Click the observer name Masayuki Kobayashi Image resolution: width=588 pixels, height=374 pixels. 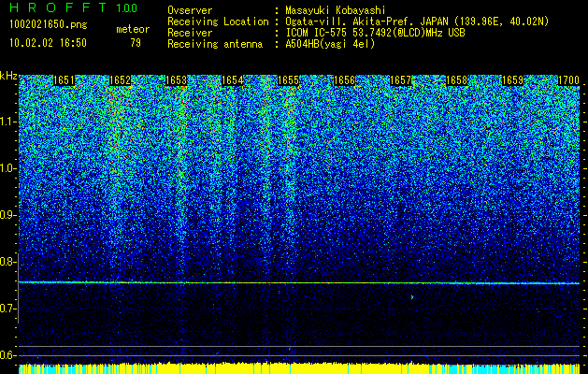(336, 10)
